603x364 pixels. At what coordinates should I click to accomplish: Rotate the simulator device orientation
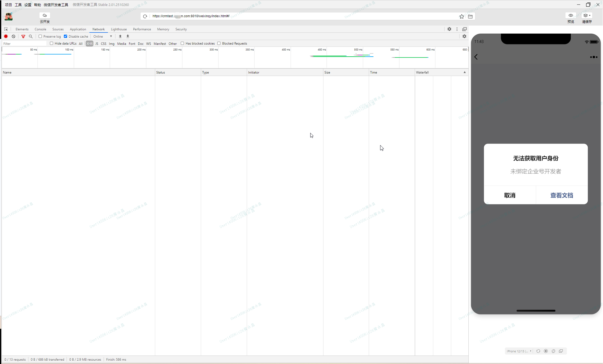(x=553, y=351)
